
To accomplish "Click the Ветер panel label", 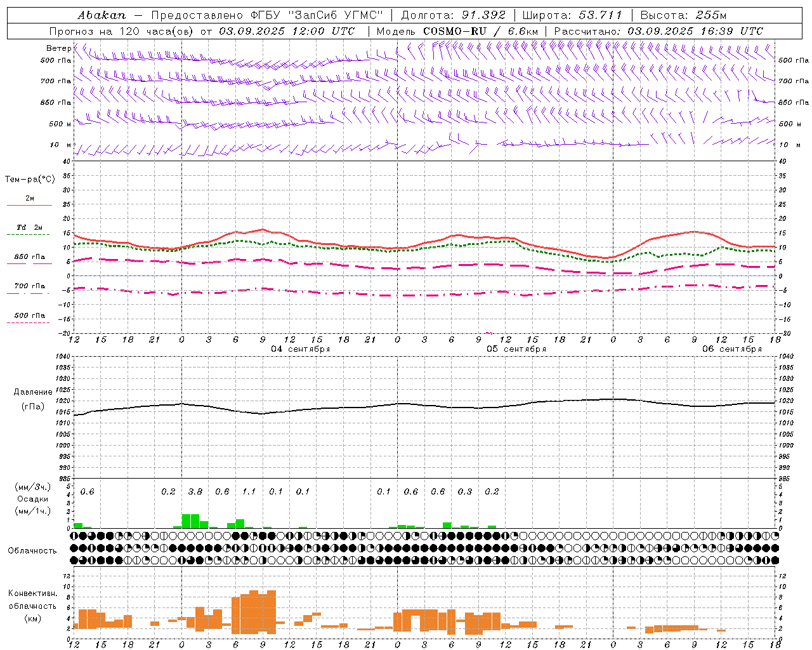I will coord(58,48).
